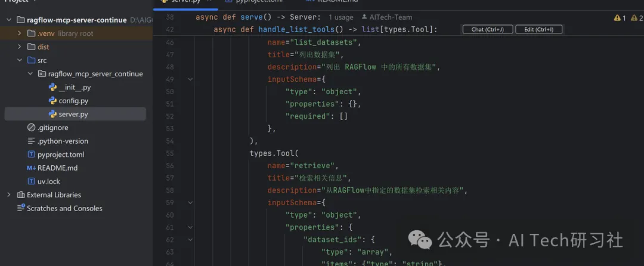The image size is (644, 266).
Task: Click the string "list_datasets" on line 46
Action: tap(324, 42)
